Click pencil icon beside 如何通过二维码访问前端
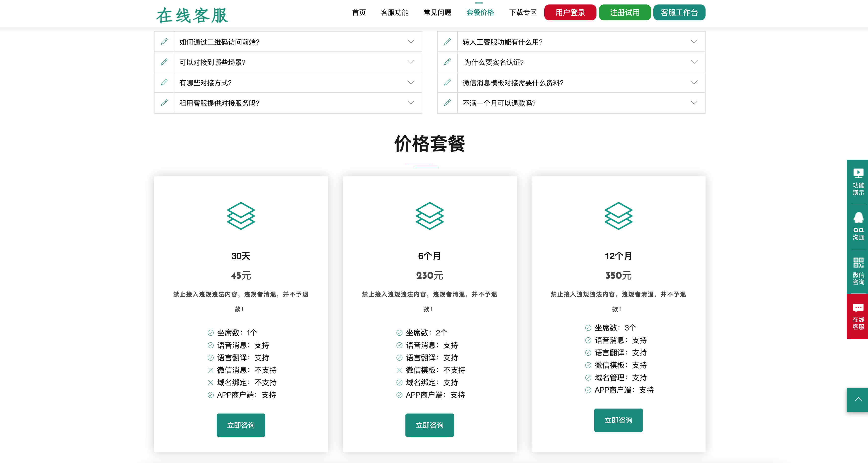This screenshot has height=463, width=868. point(164,42)
